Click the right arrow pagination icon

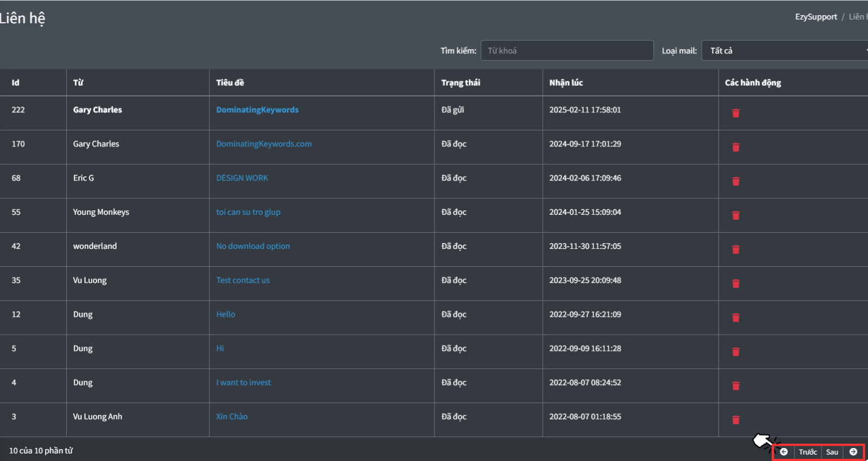coord(853,452)
